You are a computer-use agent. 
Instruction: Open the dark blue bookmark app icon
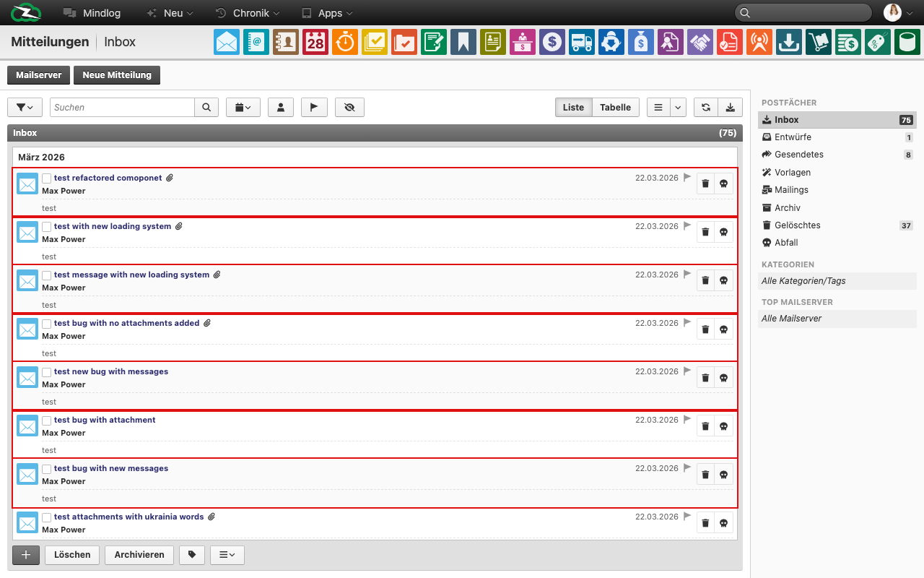tap(463, 42)
